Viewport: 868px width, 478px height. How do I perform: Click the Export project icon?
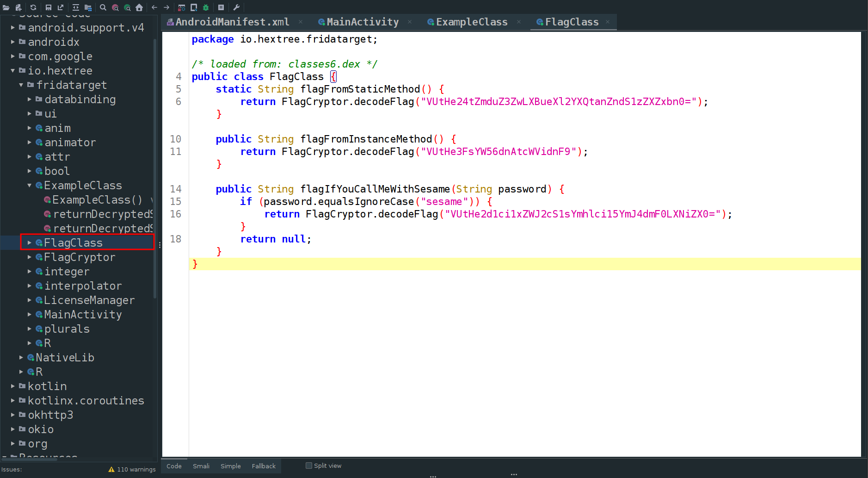tap(61, 7)
